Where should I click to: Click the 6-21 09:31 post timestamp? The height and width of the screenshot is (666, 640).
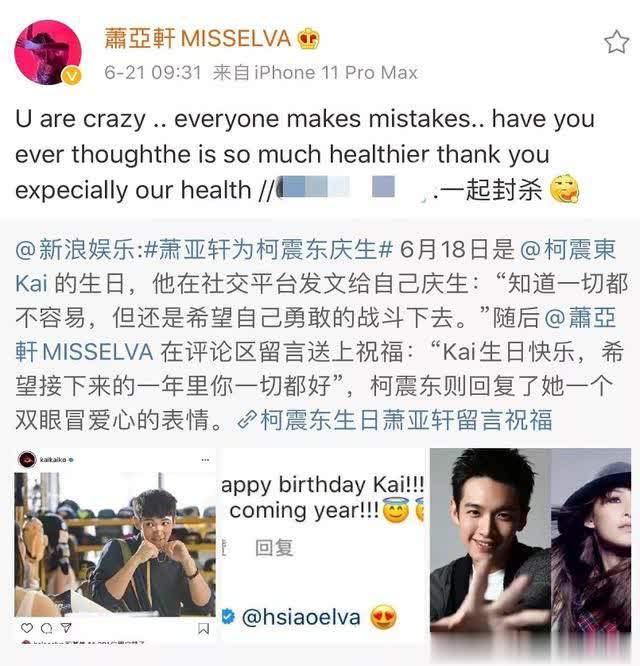click(153, 73)
